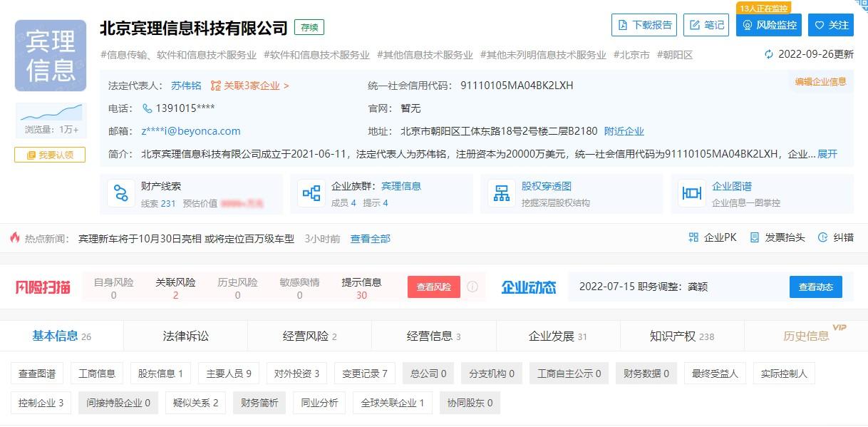The image size is (868, 427).
Task: Click the info icon beside 查看风险
Action: (x=472, y=287)
